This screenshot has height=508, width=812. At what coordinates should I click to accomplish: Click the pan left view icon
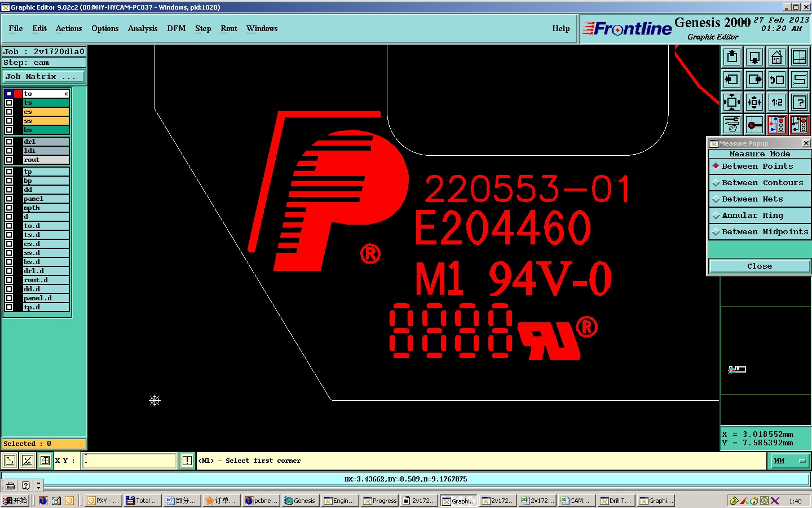pos(732,80)
